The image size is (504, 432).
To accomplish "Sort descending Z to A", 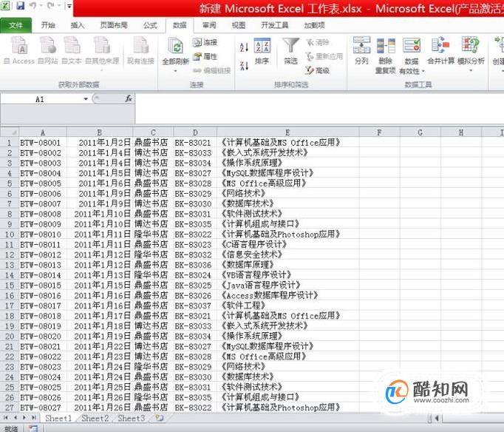I will 245,66.
